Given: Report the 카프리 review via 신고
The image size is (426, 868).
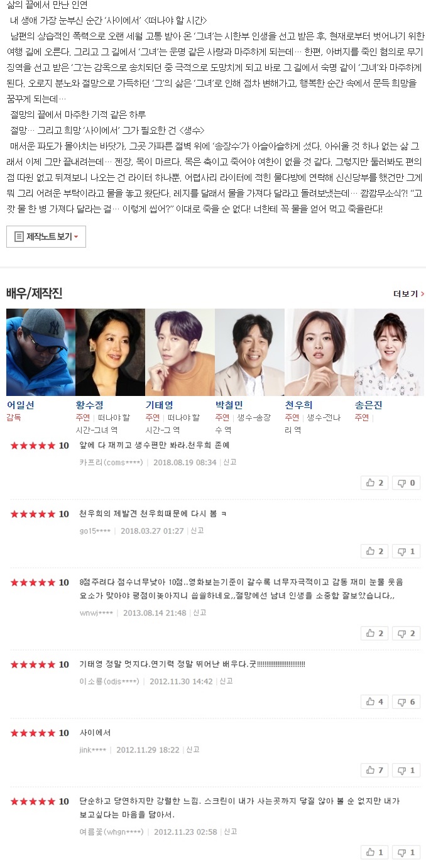Looking at the screenshot, I should [x=229, y=462].
